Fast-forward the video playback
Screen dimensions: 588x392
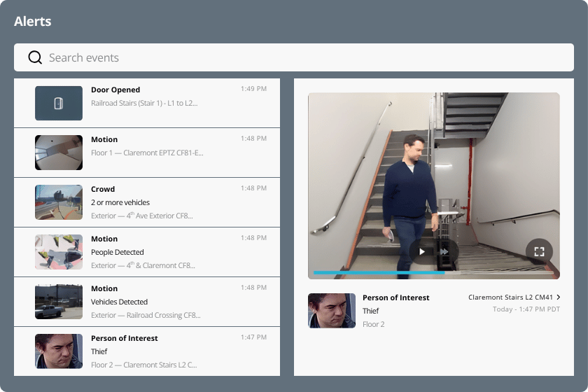(x=444, y=251)
